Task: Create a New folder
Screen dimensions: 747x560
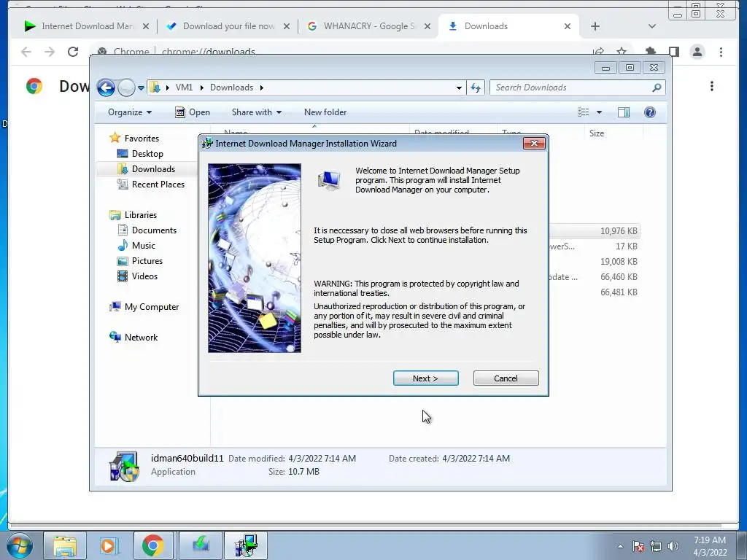Action: [x=325, y=112]
